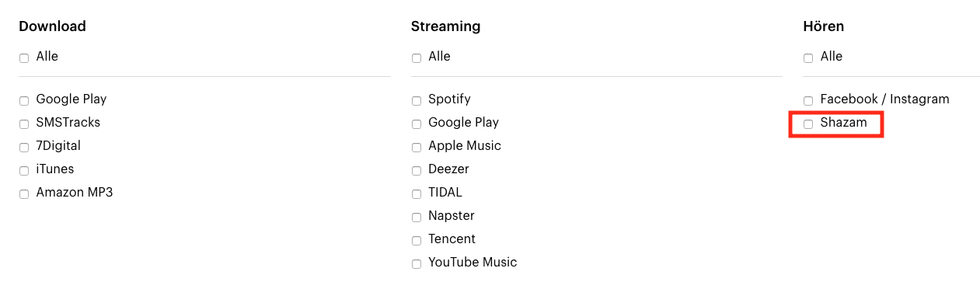Enable Google Play in Streaming list
Image resolution: width=980 pixels, height=289 pixels.
pos(417,124)
